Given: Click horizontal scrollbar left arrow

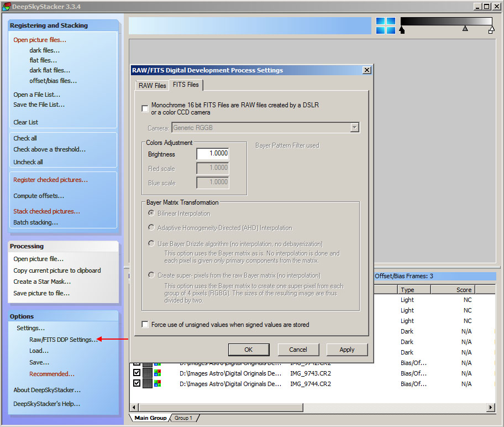Looking at the screenshot, I should coord(135,408).
